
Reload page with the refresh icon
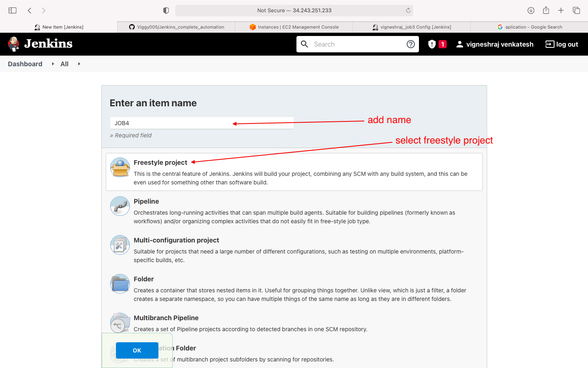point(408,10)
